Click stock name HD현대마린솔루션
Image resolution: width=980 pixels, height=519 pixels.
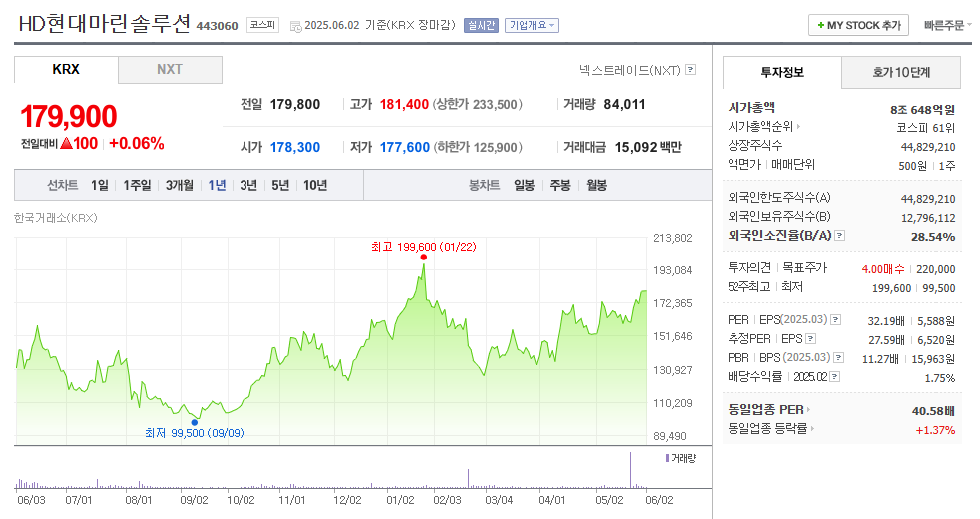105,24
